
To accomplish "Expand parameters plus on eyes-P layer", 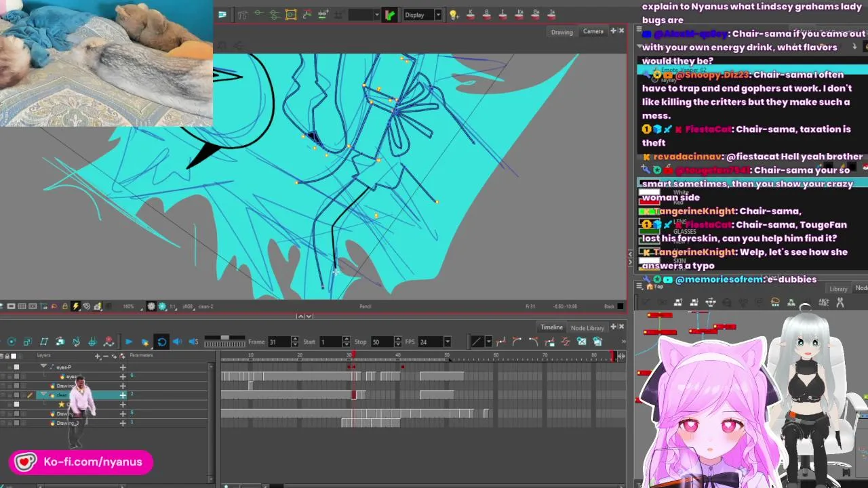I will coord(123,367).
